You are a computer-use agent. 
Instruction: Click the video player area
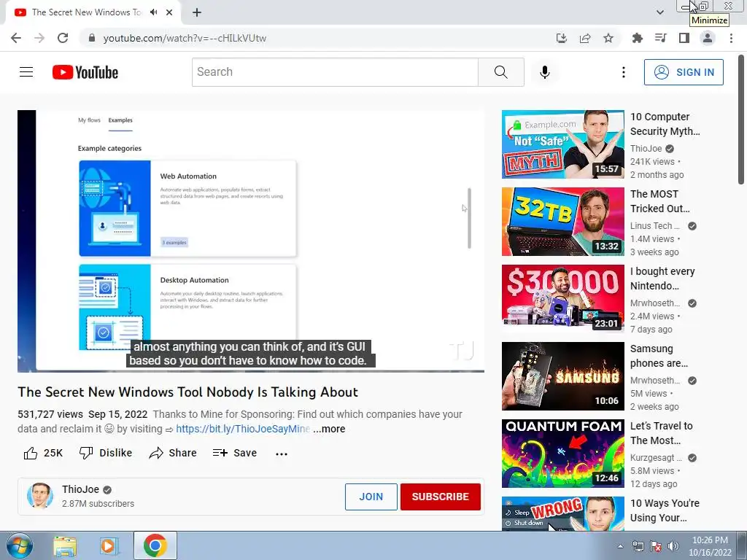coord(251,241)
